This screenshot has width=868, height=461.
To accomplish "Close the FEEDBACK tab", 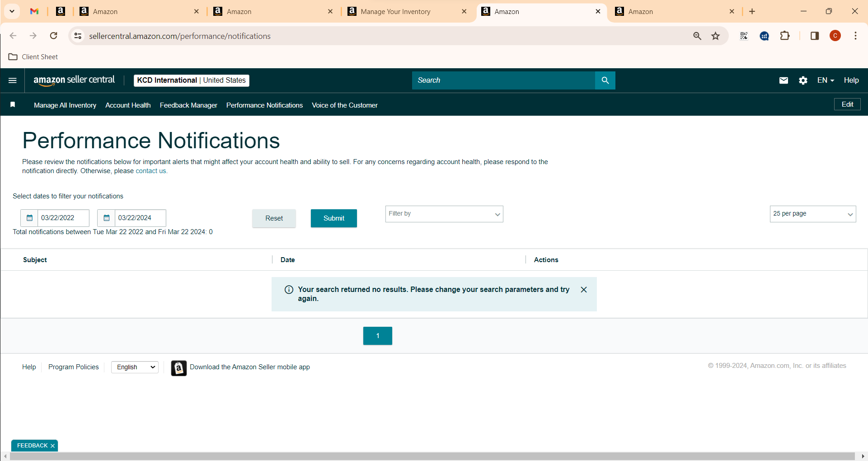I will (x=52, y=446).
